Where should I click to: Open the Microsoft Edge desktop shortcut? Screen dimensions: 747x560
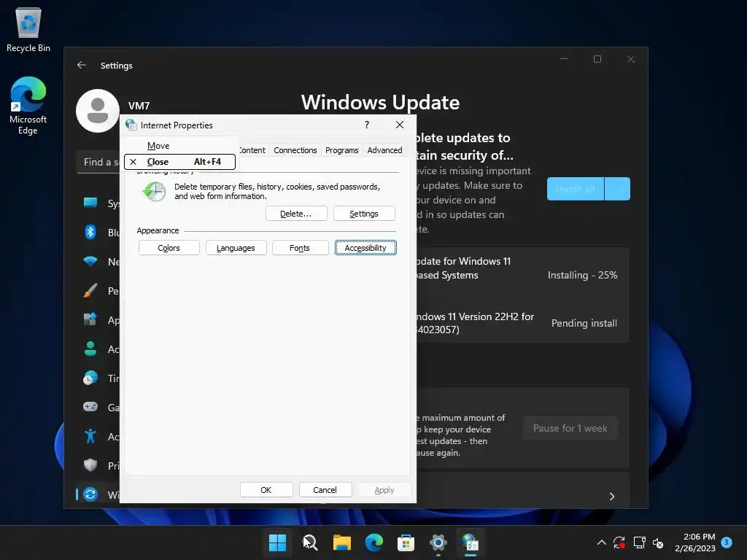pos(28,106)
